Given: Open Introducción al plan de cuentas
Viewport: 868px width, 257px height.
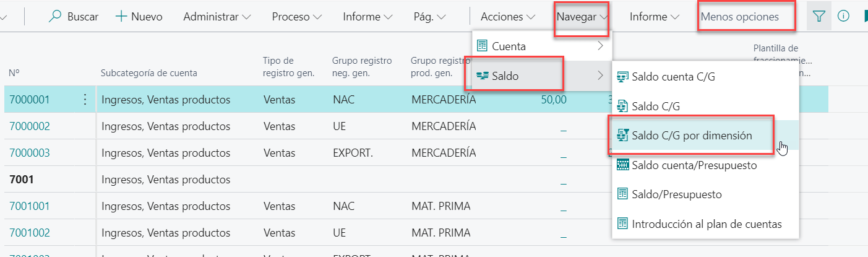Looking at the screenshot, I should point(707,224).
